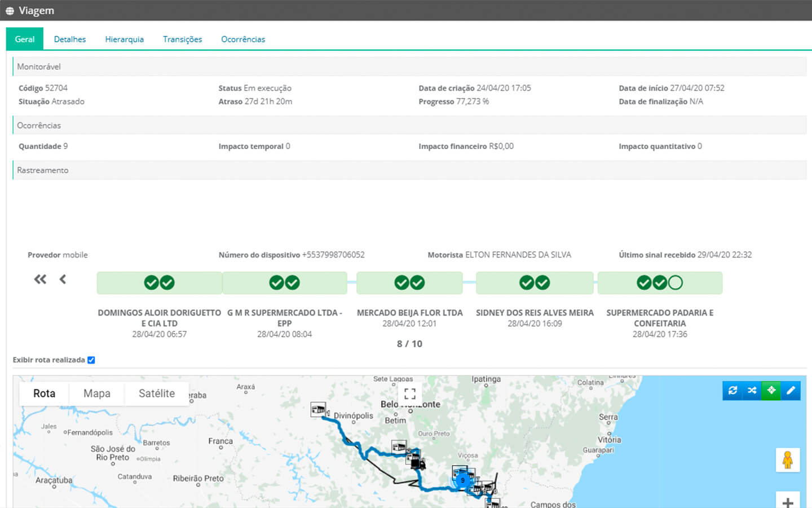This screenshot has height=508, width=812.
Task: Click the blue cluster marker numbered 9
Action: click(x=462, y=480)
